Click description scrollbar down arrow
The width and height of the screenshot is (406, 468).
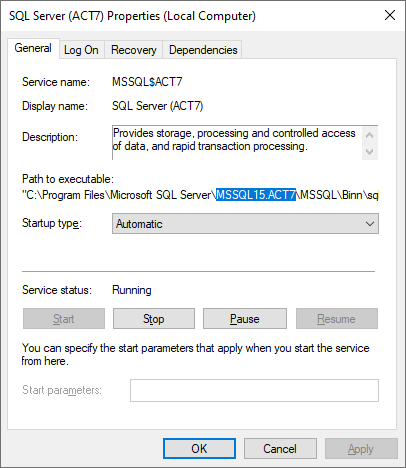369,152
